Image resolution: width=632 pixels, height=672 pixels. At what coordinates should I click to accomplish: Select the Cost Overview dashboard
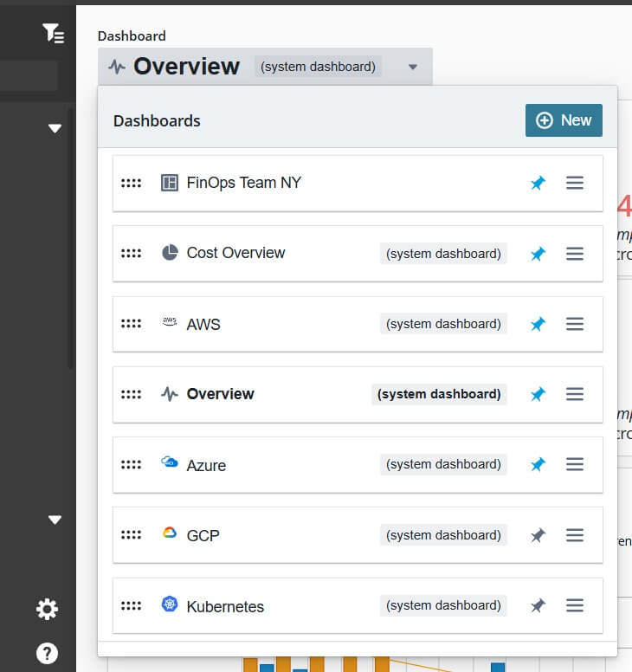pos(235,253)
